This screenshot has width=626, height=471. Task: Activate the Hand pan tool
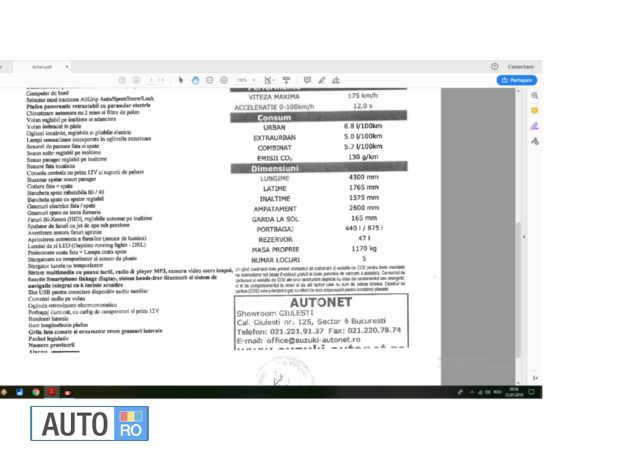(195, 79)
